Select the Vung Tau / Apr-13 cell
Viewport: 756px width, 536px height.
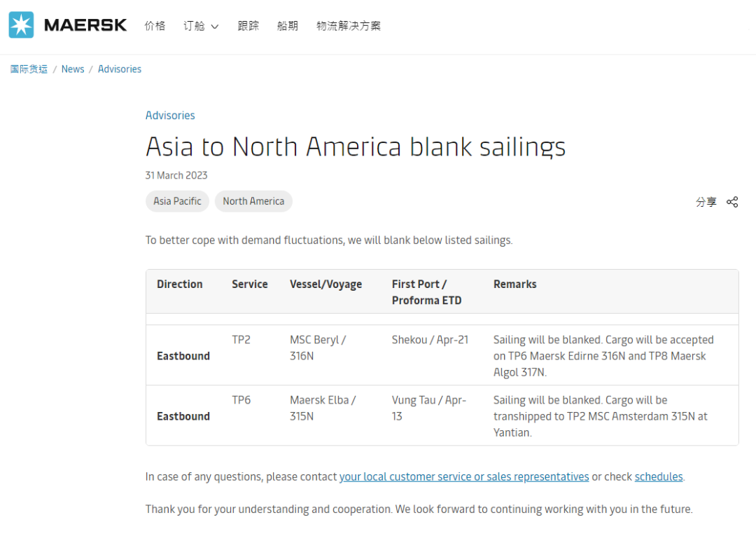(429, 408)
